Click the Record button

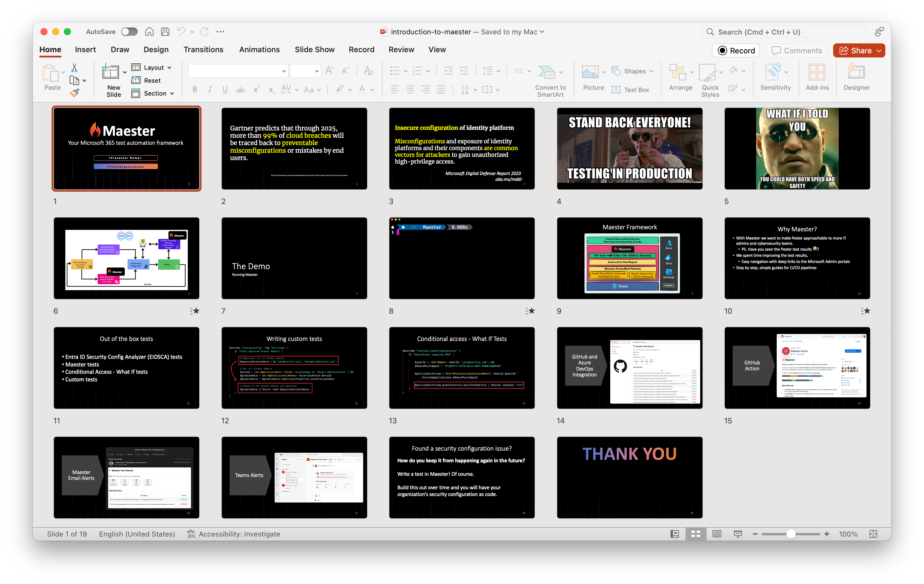(x=736, y=50)
